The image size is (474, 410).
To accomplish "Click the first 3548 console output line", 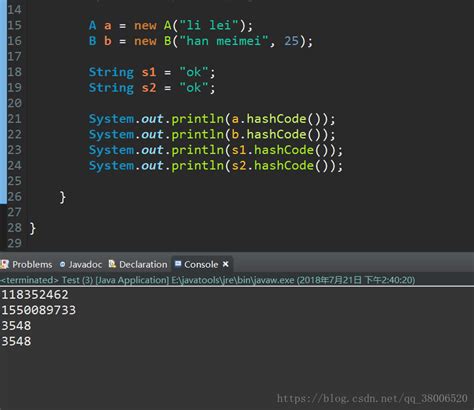I will pyautogui.click(x=16, y=326).
